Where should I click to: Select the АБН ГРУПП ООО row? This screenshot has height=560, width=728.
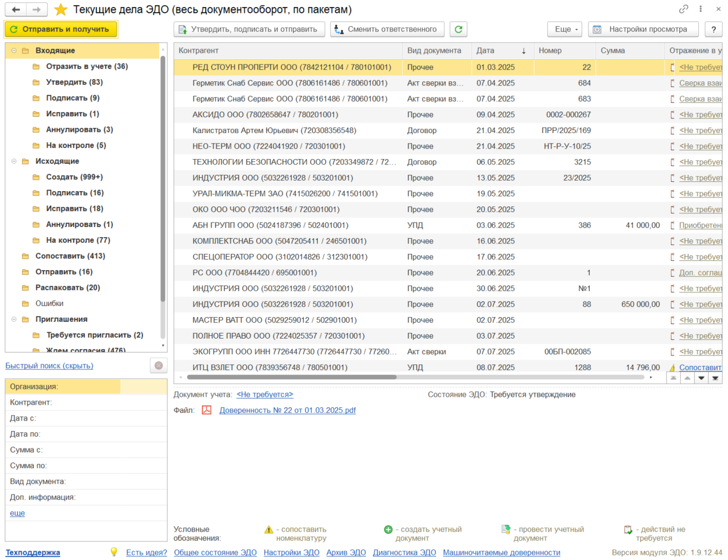(x=447, y=225)
